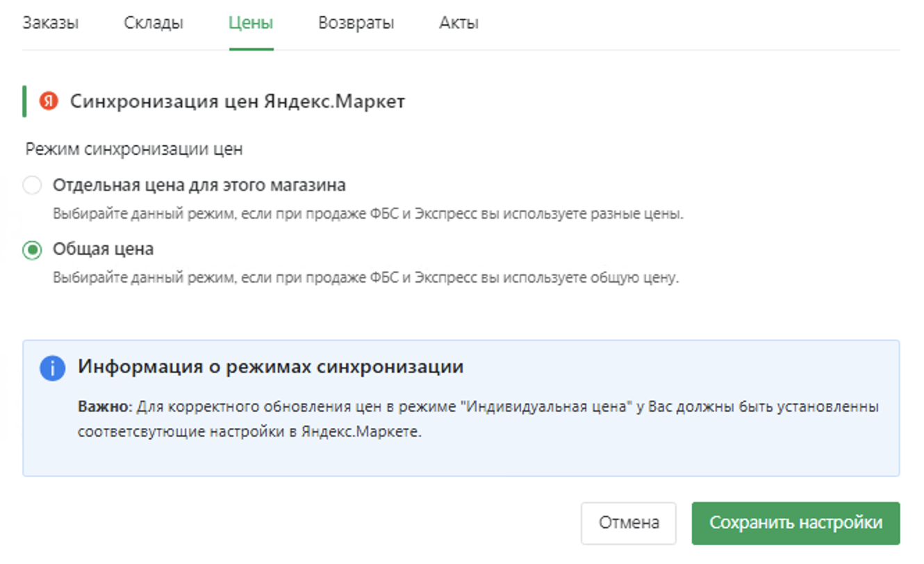Screen dimensions: 924x564
Task: Click the red Yandex logo icon
Action: click(49, 101)
